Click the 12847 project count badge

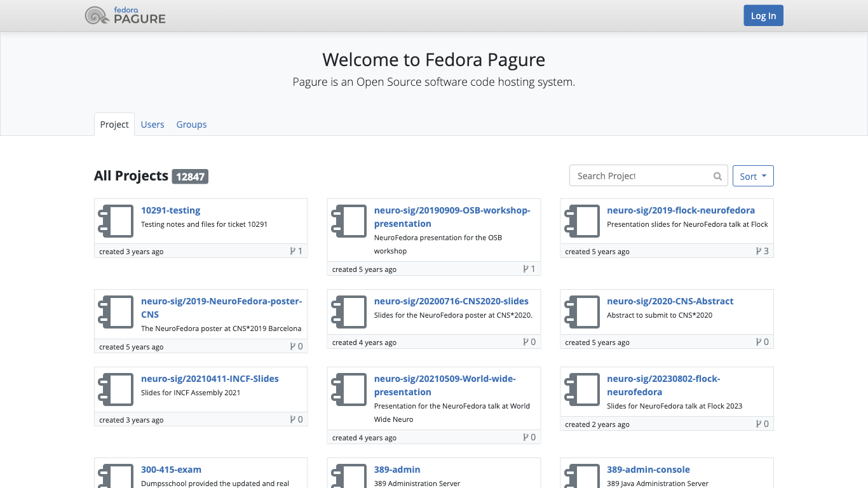(x=190, y=177)
